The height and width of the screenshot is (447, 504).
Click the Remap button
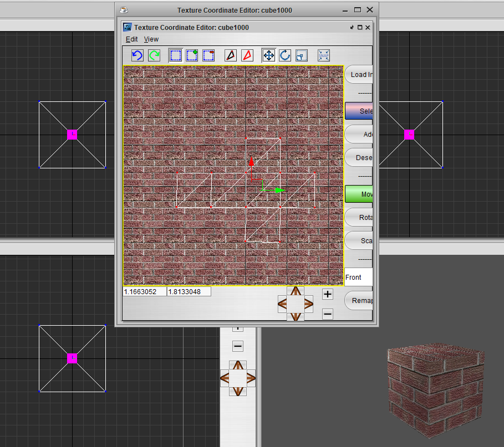pyautogui.click(x=359, y=301)
